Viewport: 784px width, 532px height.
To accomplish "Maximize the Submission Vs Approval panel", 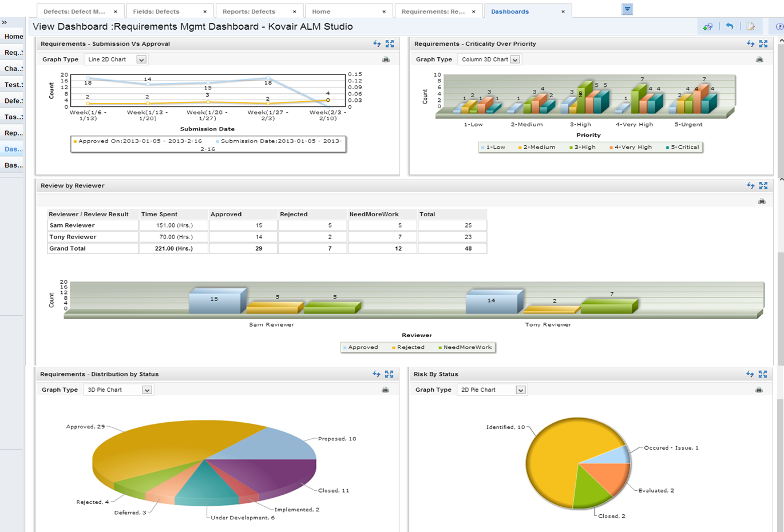I will pyautogui.click(x=390, y=43).
